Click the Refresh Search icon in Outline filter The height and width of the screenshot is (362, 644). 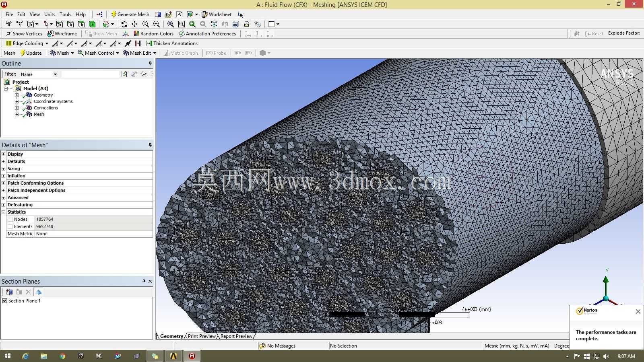[x=124, y=74]
